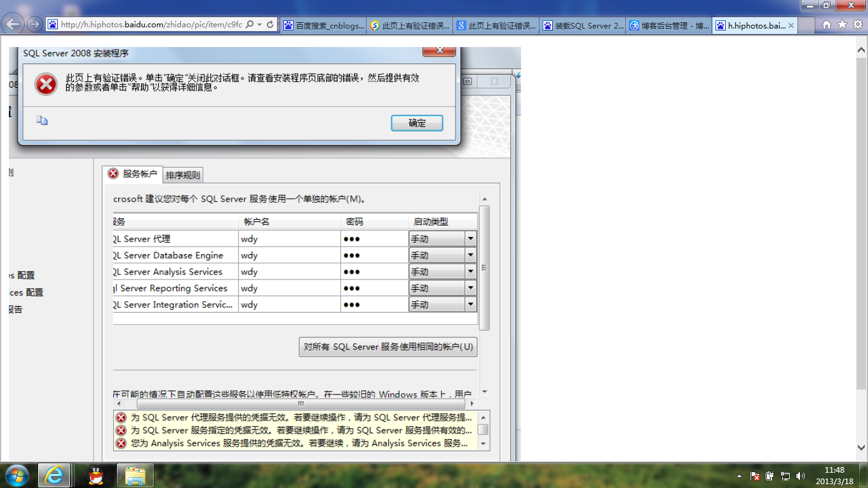Open Windows Start button
Image resolution: width=868 pixels, height=488 pixels.
17,475
